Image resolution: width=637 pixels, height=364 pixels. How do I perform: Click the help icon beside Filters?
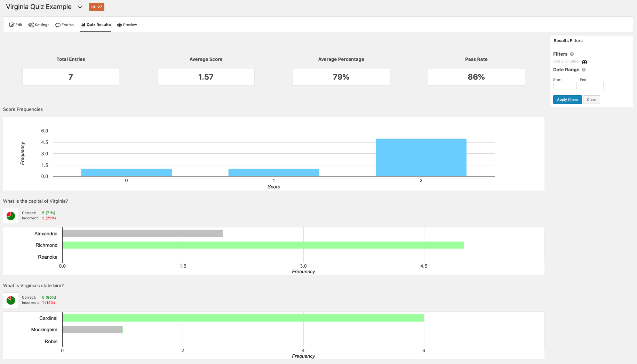click(572, 54)
